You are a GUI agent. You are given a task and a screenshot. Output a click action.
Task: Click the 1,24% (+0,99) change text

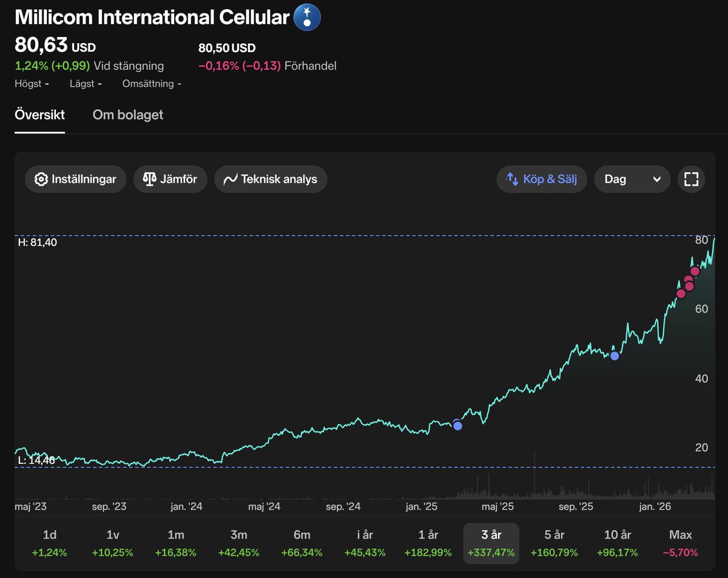(52, 66)
